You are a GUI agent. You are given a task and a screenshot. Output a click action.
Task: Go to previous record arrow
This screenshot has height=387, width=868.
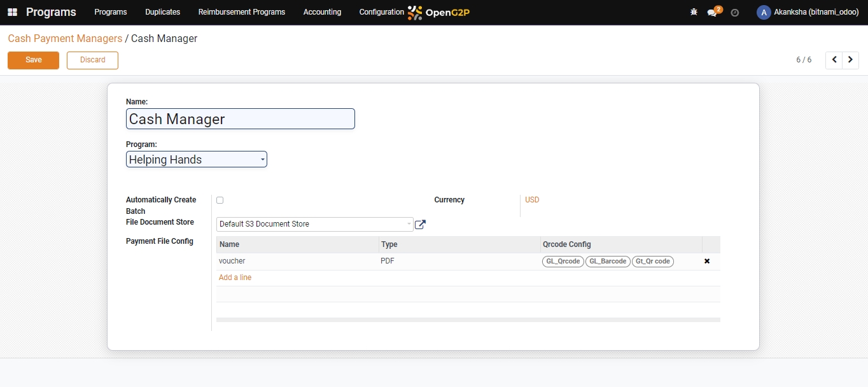coord(834,60)
